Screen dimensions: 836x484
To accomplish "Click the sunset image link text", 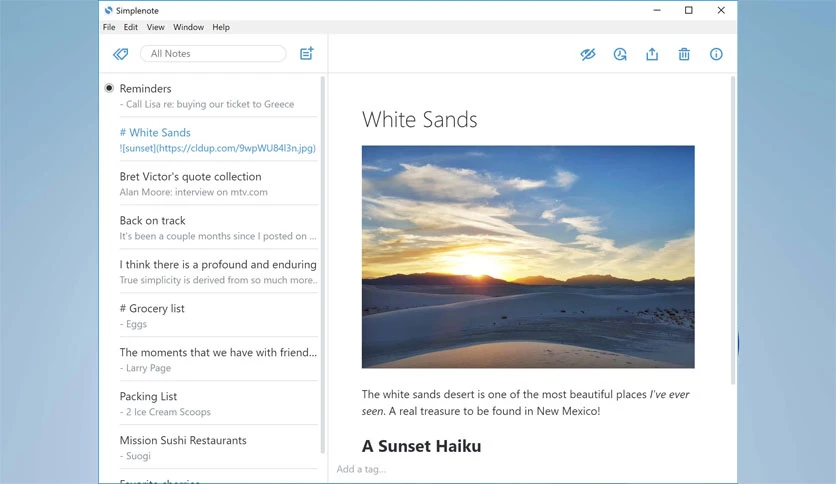I will click(x=218, y=148).
